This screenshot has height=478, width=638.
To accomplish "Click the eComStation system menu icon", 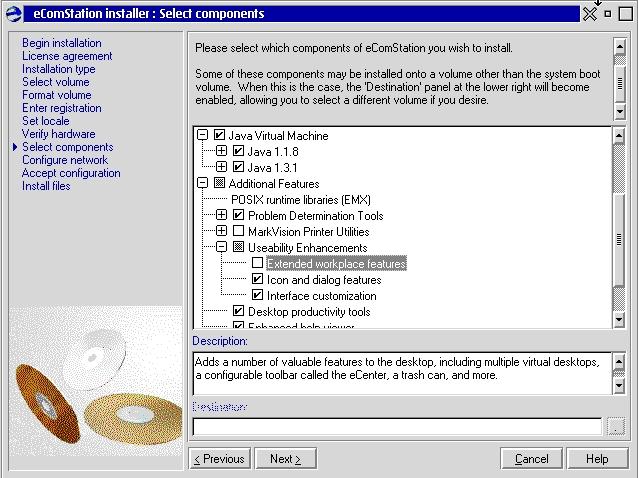I will [x=13, y=13].
